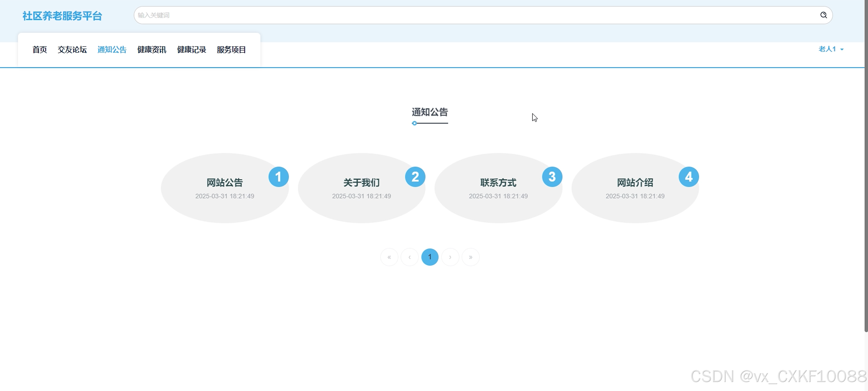Image resolution: width=868 pixels, height=391 pixels.
Task: Click the blue number 2 badge
Action: [x=415, y=177]
